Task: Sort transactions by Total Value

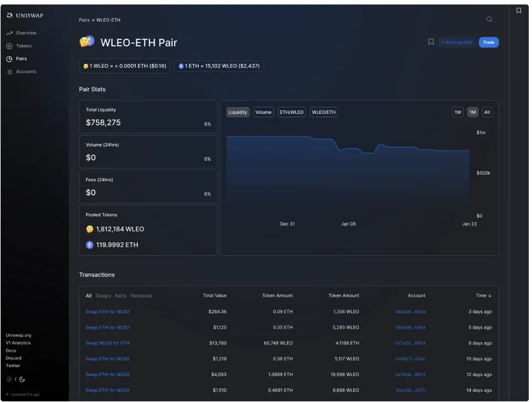Action: tap(215, 295)
